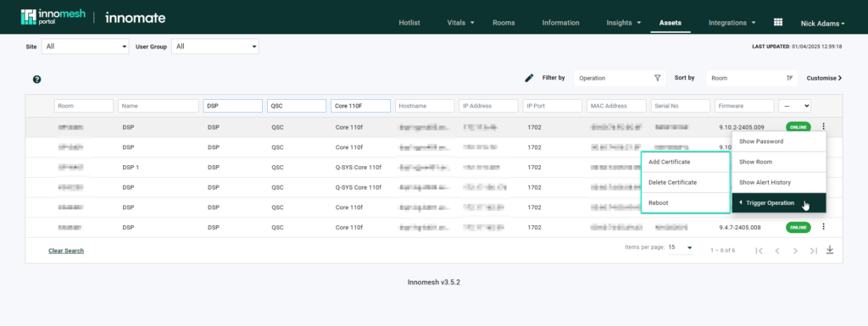
Task: Go to previous page of results
Action: (x=777, y=251)
